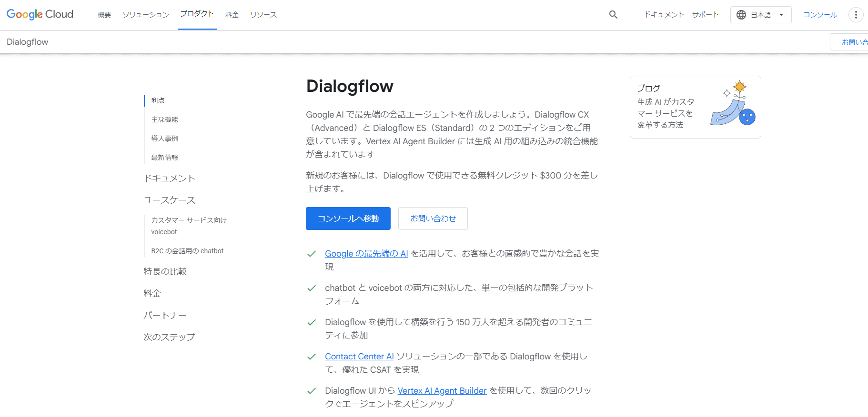Select 次のステップ in the sidebar
This screenshot has width=868, height=417.
pos(170,337)
